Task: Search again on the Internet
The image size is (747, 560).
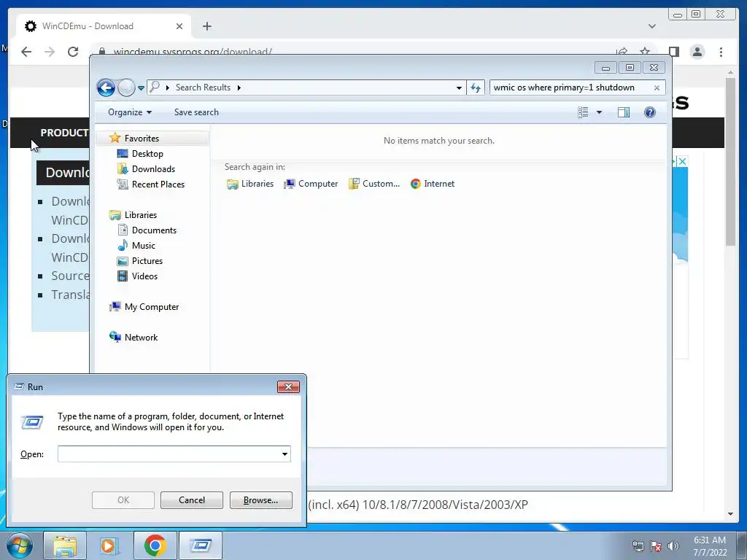Action: pyautogui.click(x=433, y=184)
